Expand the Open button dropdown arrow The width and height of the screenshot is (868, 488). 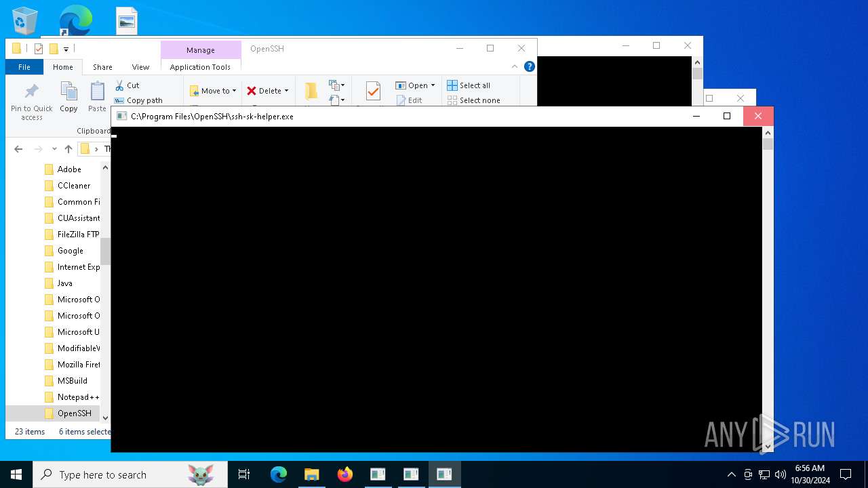point(433,85)
